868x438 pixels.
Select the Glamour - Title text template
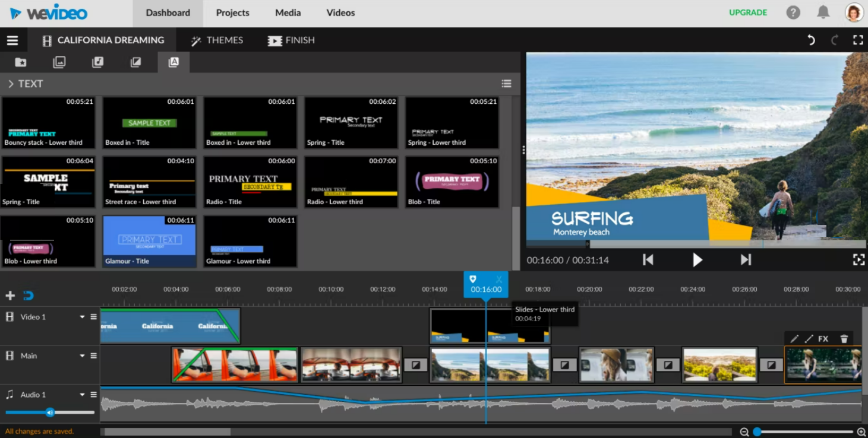pyautogui.click(x=149, y=240)
